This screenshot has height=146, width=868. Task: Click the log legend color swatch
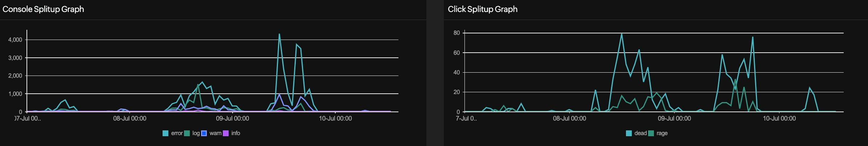pyautogui.click(x=187, y=133)
